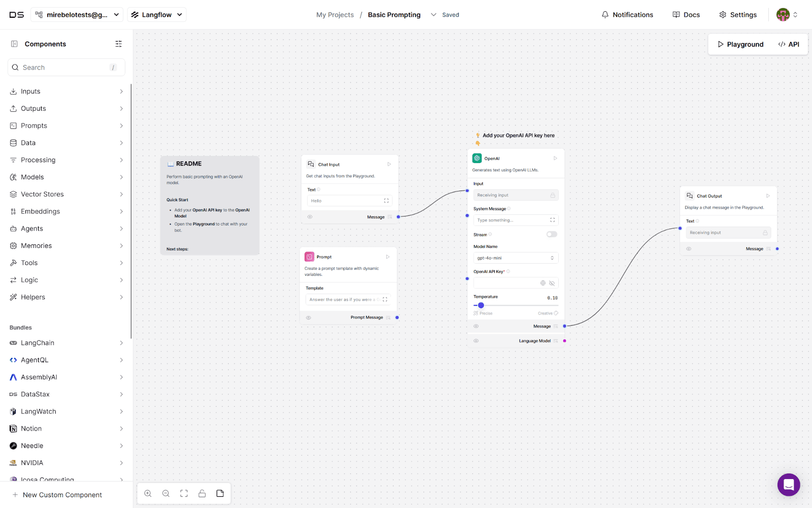
Task: Click the Notifications bell icon
Action: pyautogui.click(x=605, y=15)
